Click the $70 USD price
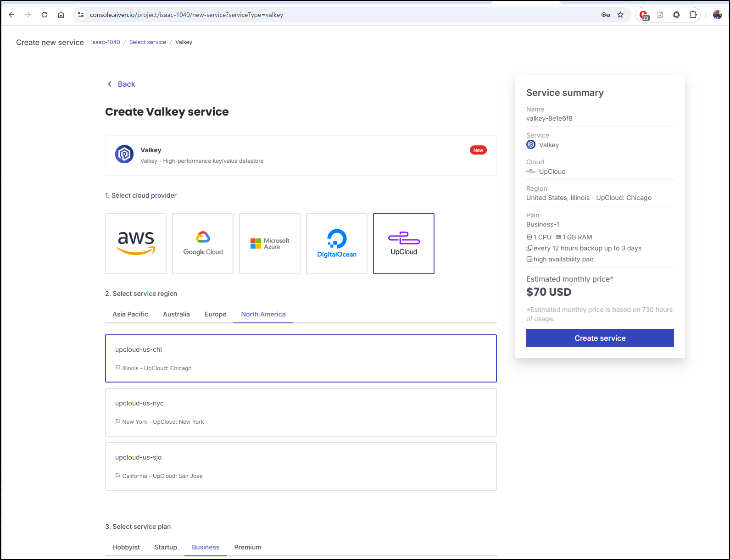 549,292
